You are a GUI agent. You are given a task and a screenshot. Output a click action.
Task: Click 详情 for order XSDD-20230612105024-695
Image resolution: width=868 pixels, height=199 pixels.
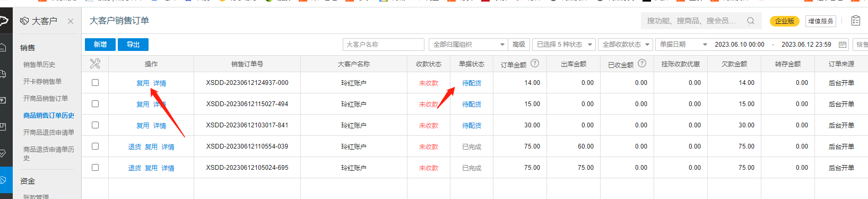(168, 168)
